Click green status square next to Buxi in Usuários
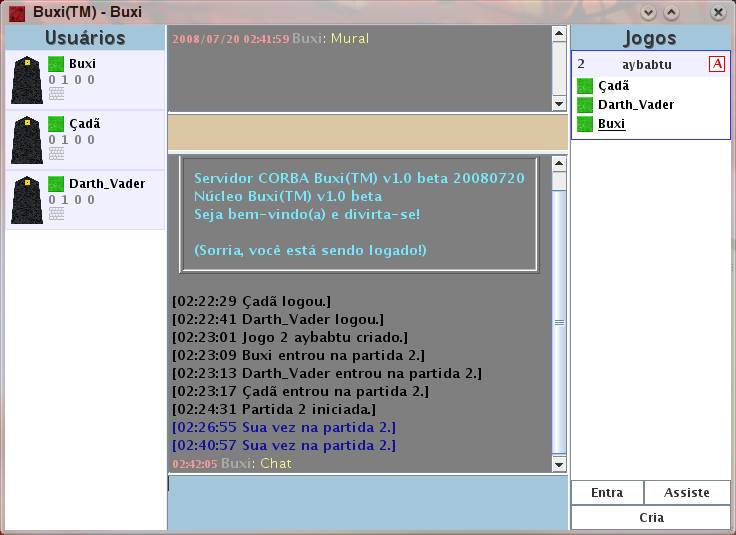 (56, 64)
